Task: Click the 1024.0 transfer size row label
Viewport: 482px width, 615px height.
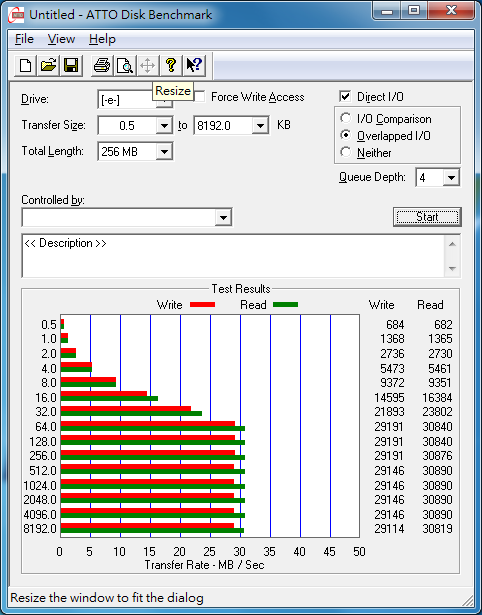Action: (40, 486)
